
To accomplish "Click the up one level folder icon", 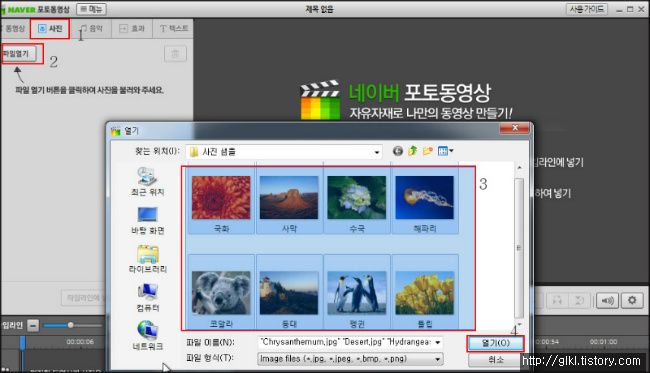I will coord(412,151).
